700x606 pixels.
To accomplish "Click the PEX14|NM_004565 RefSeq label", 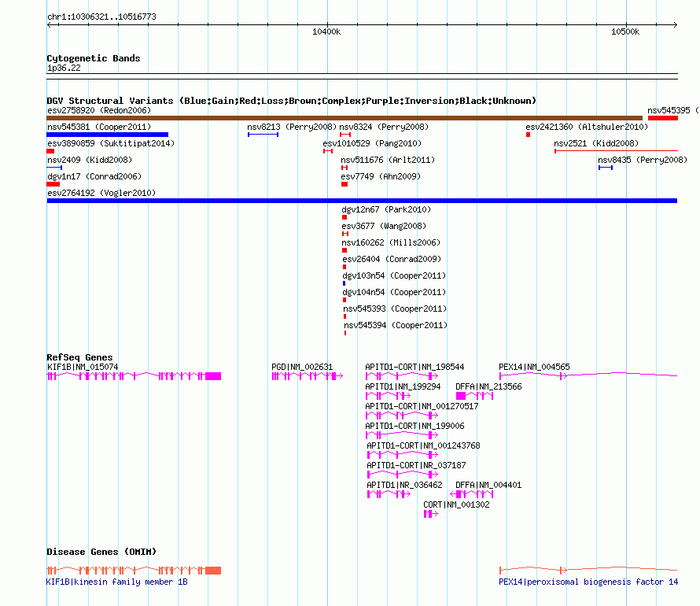I will [534, 367].
